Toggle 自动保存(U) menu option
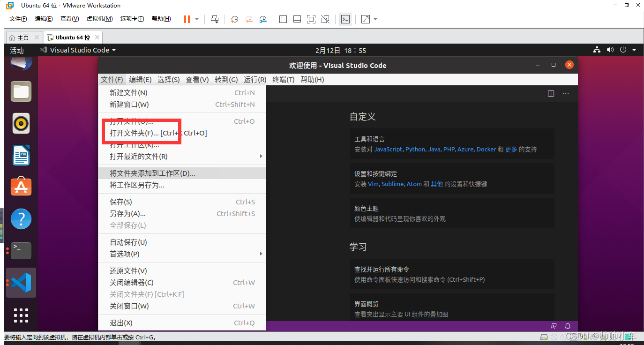The image size is (644, 345). 182,242
